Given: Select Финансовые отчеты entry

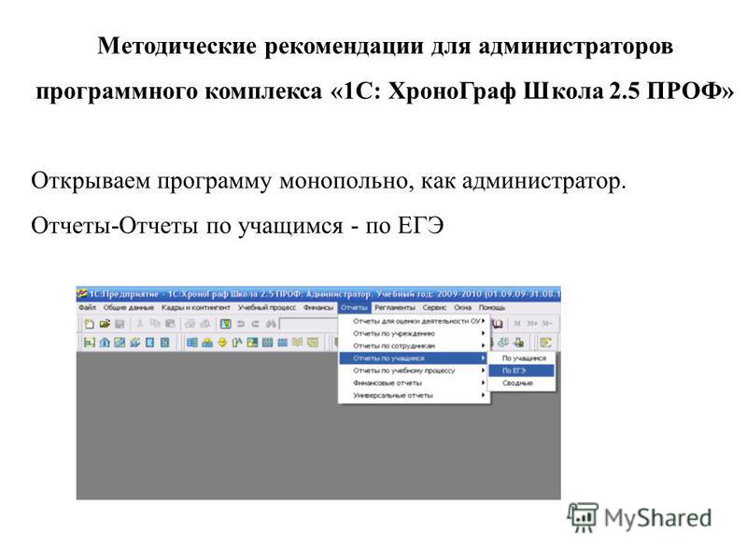Looking at the screenshot, I should pos(414,383).
